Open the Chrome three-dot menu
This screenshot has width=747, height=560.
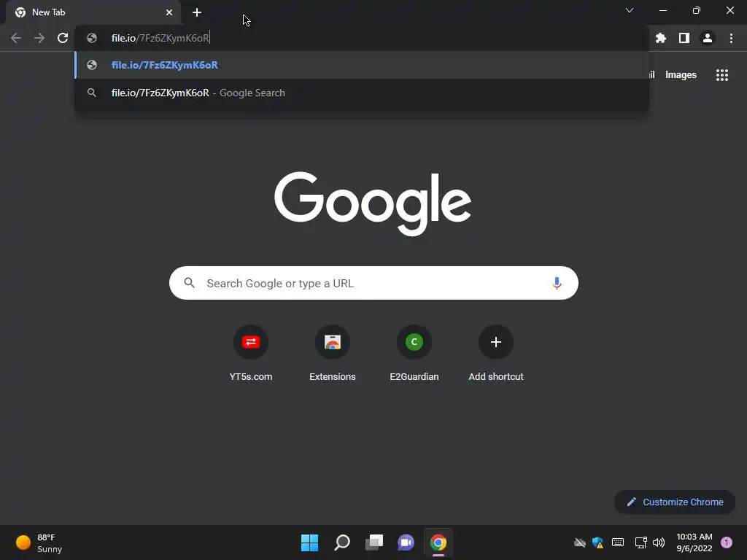[x=731, y=38]
